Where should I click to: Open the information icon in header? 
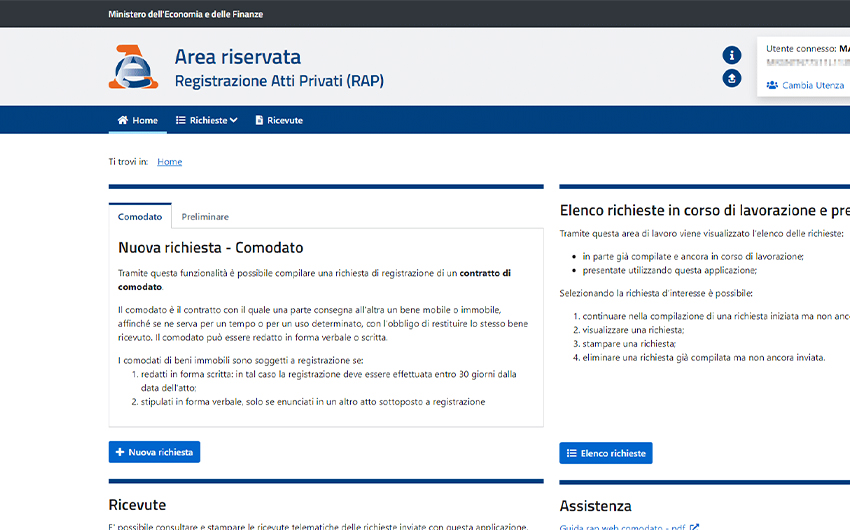click(x=732, y=55)
